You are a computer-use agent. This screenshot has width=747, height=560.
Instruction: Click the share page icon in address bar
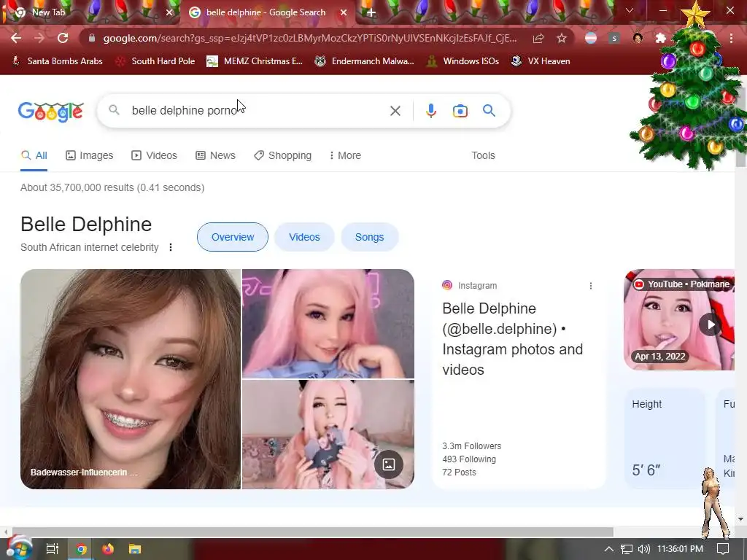pos(538,39)
